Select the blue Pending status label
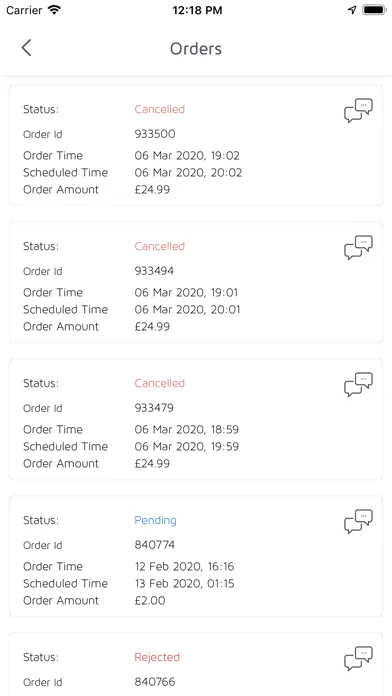 (155, 520)
